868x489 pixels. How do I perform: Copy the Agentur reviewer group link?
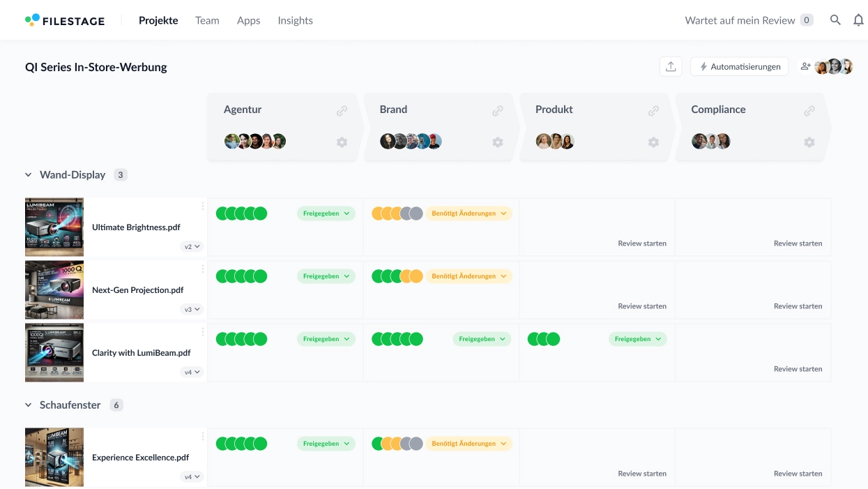click(x=342, y=110)
